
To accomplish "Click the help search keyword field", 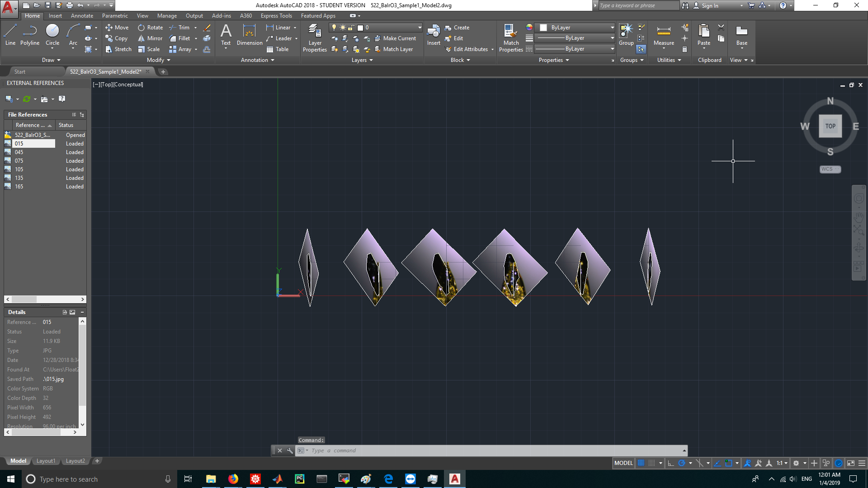I will [638, 5].
